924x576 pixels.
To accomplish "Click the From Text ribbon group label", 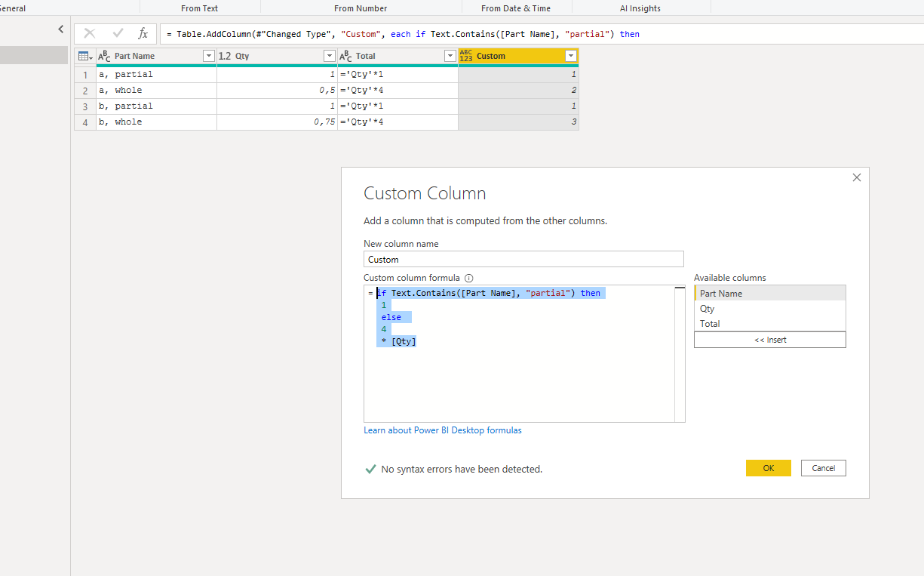I will (x=200, y=8).
